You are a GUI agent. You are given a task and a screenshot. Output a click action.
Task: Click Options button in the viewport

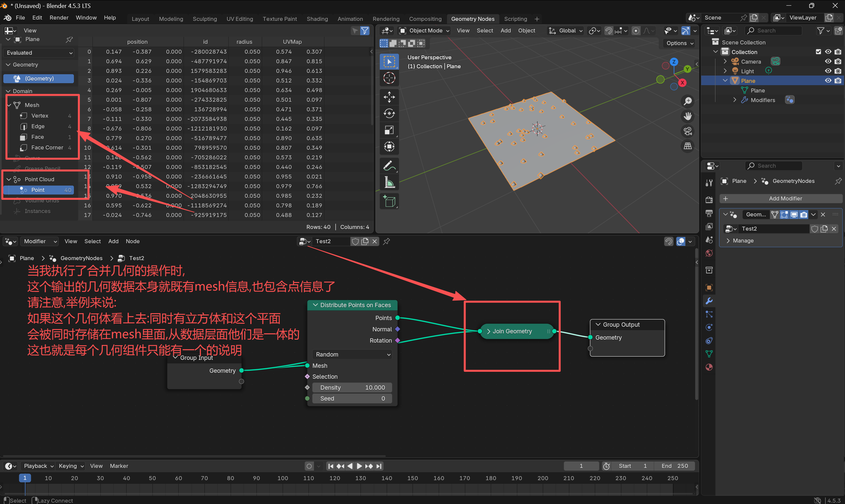680,43
